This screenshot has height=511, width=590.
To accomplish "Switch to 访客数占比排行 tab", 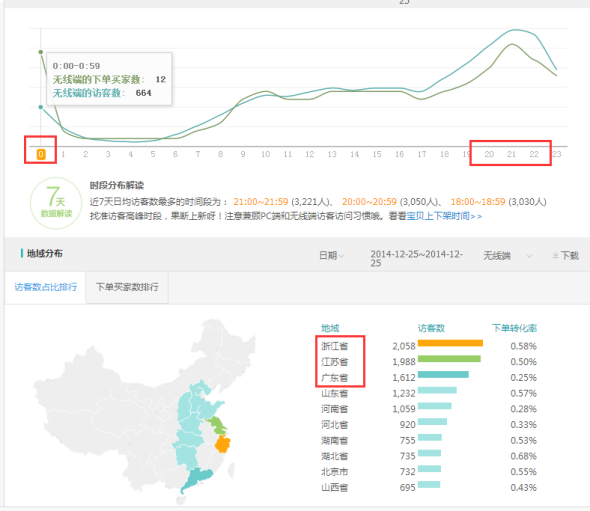I will (46, 287).
